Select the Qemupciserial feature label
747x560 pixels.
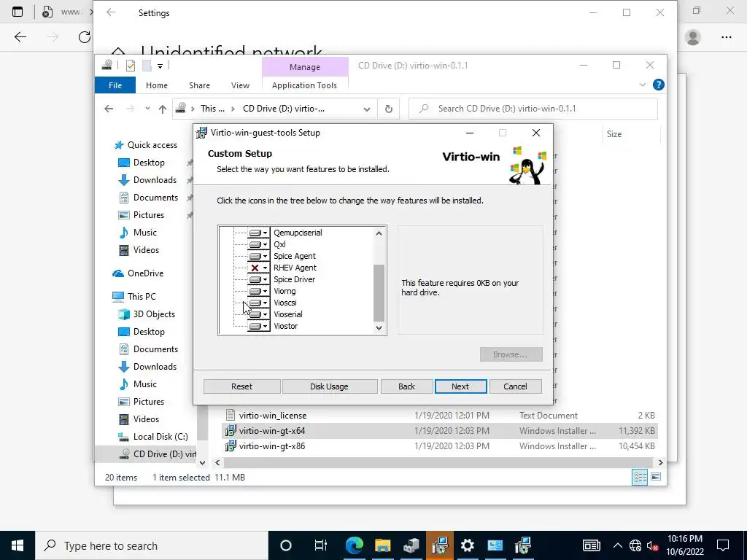[x=298, y=233]
